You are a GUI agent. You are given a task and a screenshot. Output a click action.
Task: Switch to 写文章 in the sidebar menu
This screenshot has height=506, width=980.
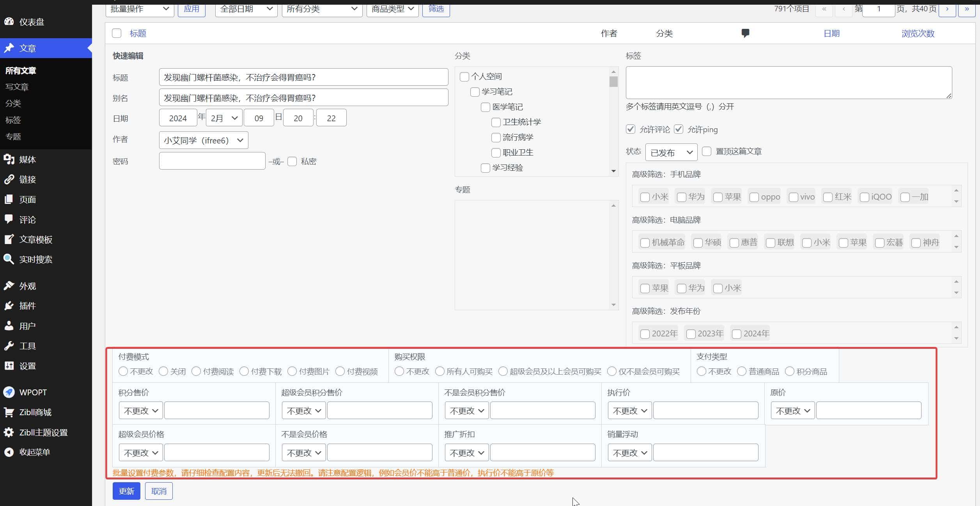pos(17,87)
